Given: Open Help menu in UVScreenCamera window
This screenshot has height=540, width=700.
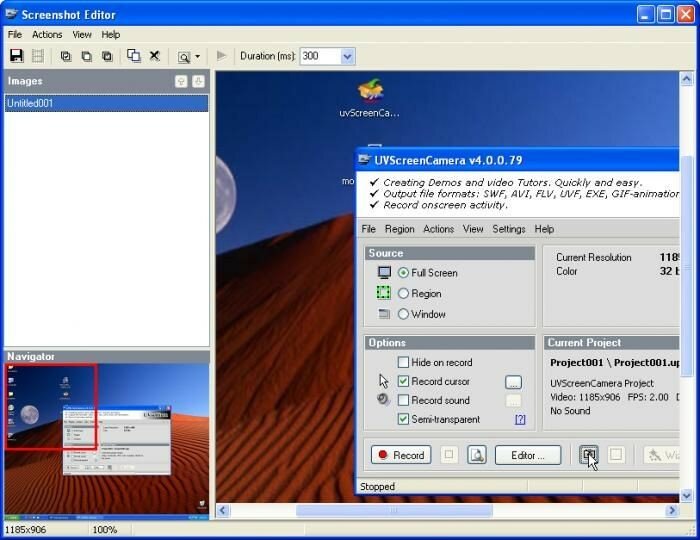Looking at the screenshot, I should tap(544, 229).
